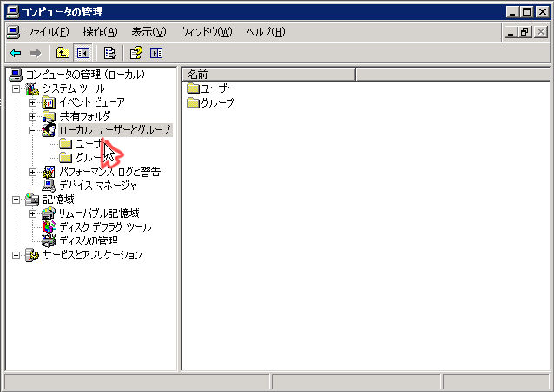This screenshot has width=554, height=392.
Task: Click the Back arrow toolbar button
Action: pyautogui.click(x=16, y=53)
